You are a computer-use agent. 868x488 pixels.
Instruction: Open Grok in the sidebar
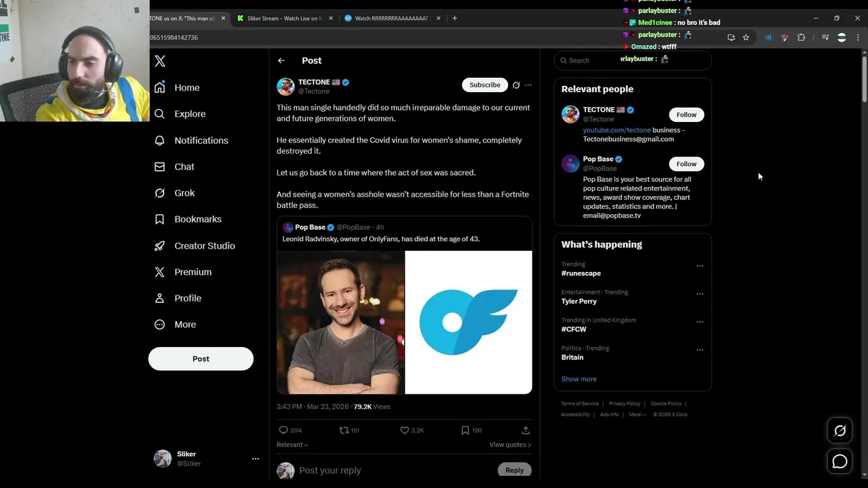tap(174, 193)
